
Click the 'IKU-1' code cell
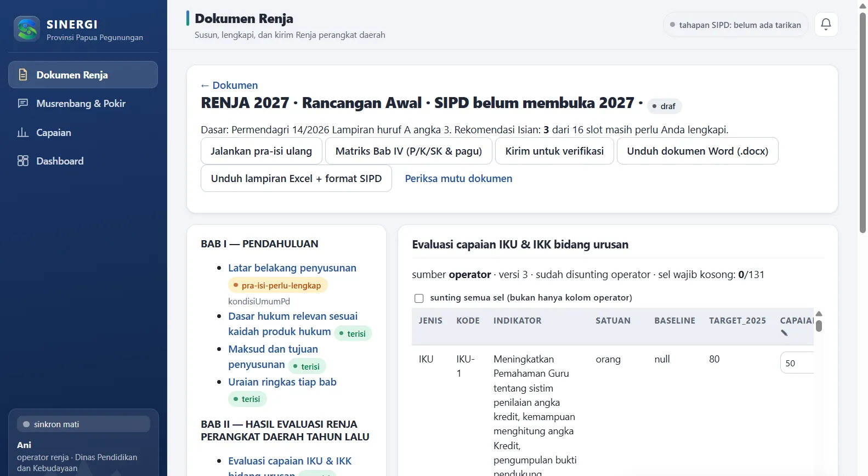point(466,366)
